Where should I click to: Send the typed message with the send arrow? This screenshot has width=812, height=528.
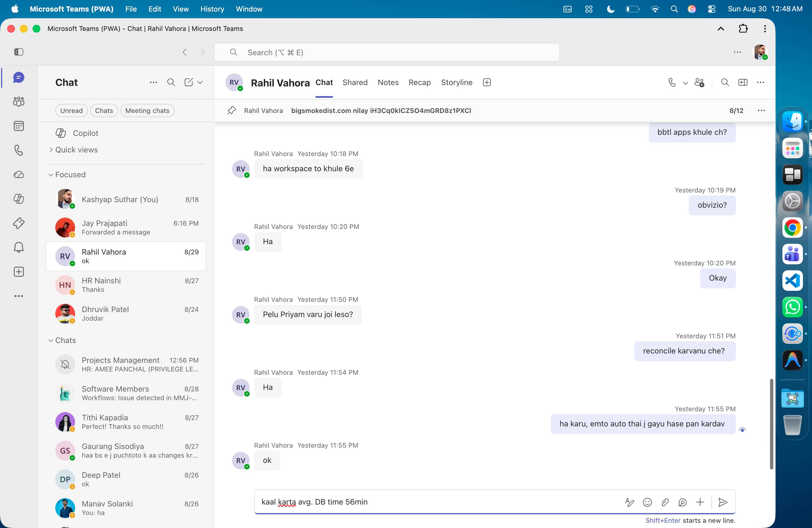[723, 502]
